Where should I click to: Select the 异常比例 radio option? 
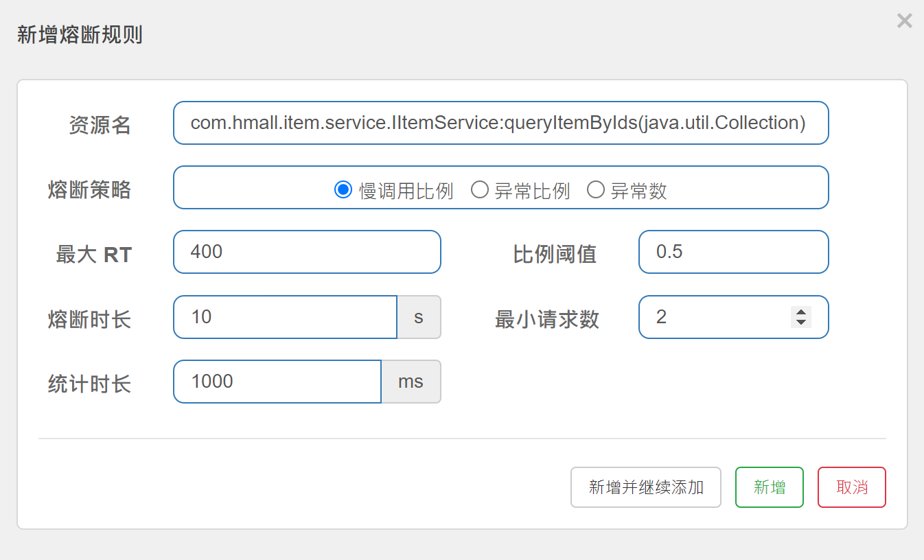point(479,189)
